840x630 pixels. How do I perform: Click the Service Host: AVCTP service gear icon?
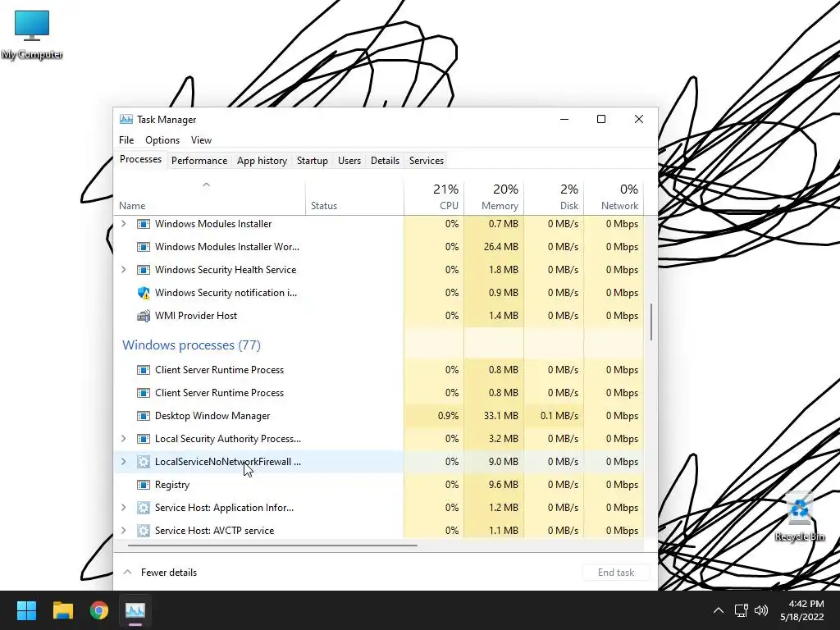(143, 531)
